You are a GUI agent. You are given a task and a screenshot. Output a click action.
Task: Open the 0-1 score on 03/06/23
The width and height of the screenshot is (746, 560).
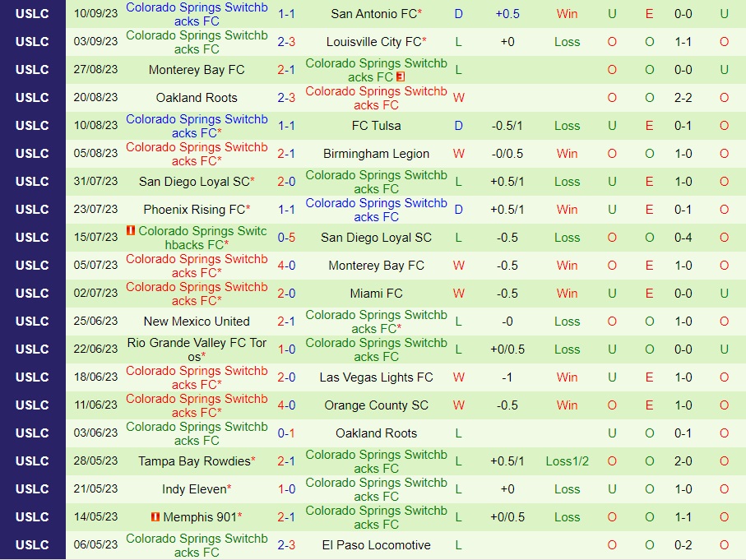[x=286, y=433]
